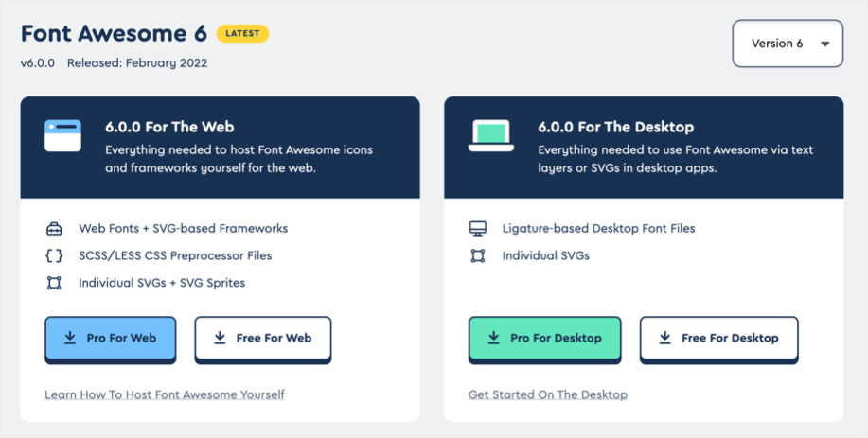The image size is (868, 438).
Task: Click download arrow icon on Free For Desktop
Action: 665,338
